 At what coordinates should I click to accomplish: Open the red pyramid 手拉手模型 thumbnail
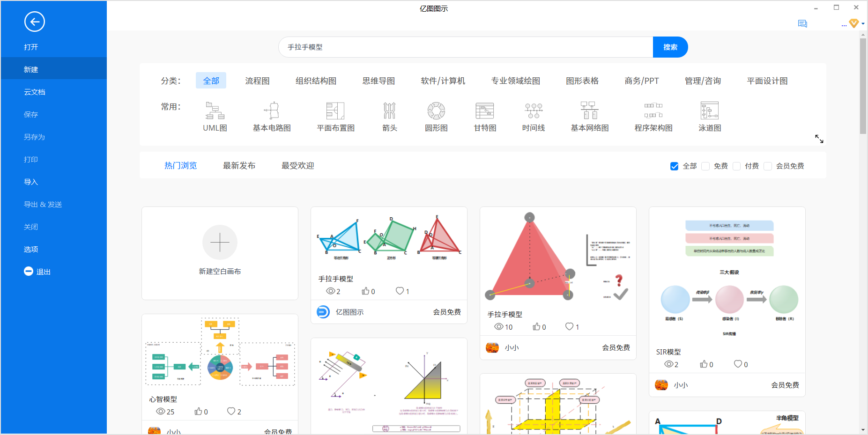pyautogui.click(x=558, y=257)
